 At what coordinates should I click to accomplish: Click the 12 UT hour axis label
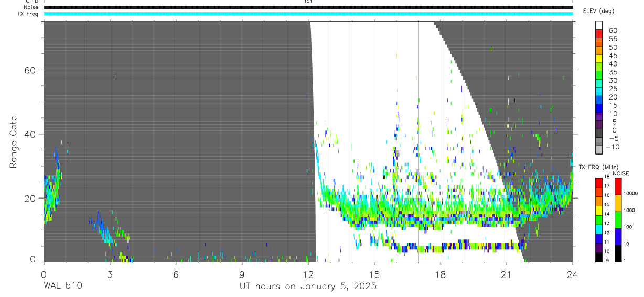(308, 274)
